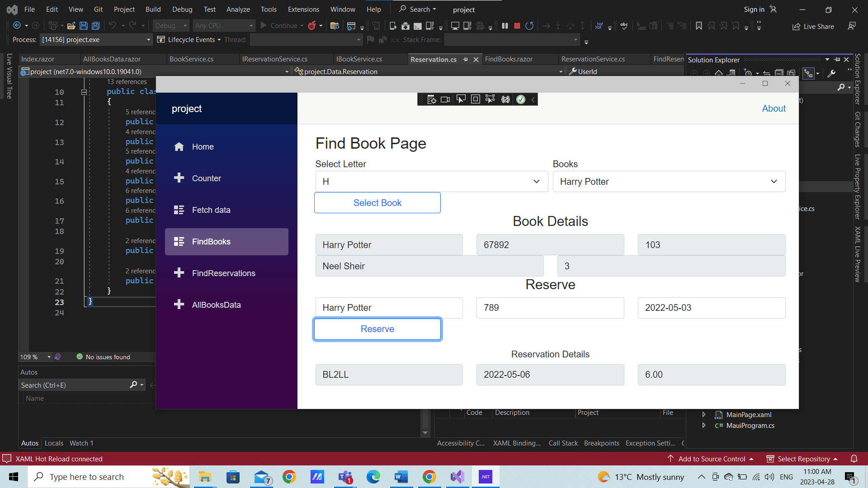Viewport: 868px width, 488px height.
Task: Click the Navigate Backward arrow icon
Action: click(x=17, y=26)
